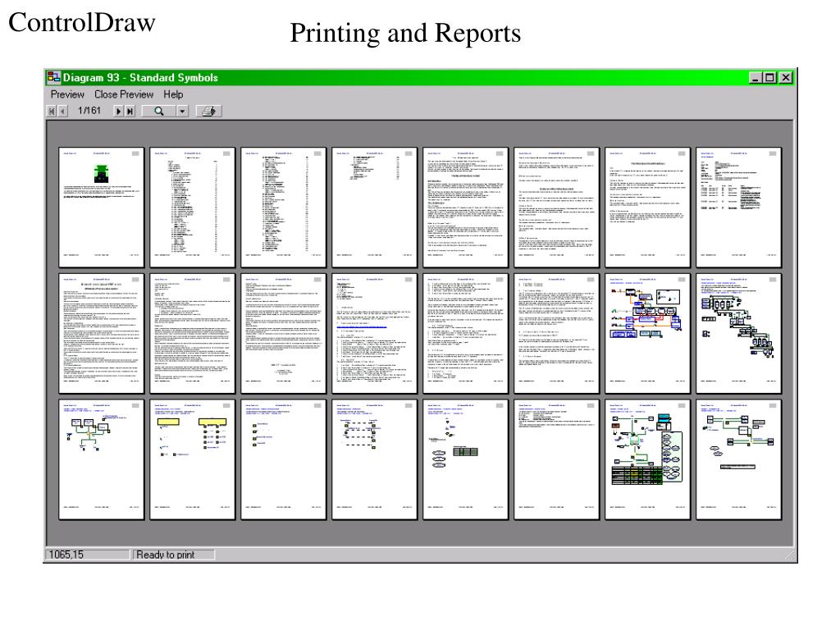840x630 pixels.
Task: Select the last thumbnail in the bottom row
Action: 739,459
